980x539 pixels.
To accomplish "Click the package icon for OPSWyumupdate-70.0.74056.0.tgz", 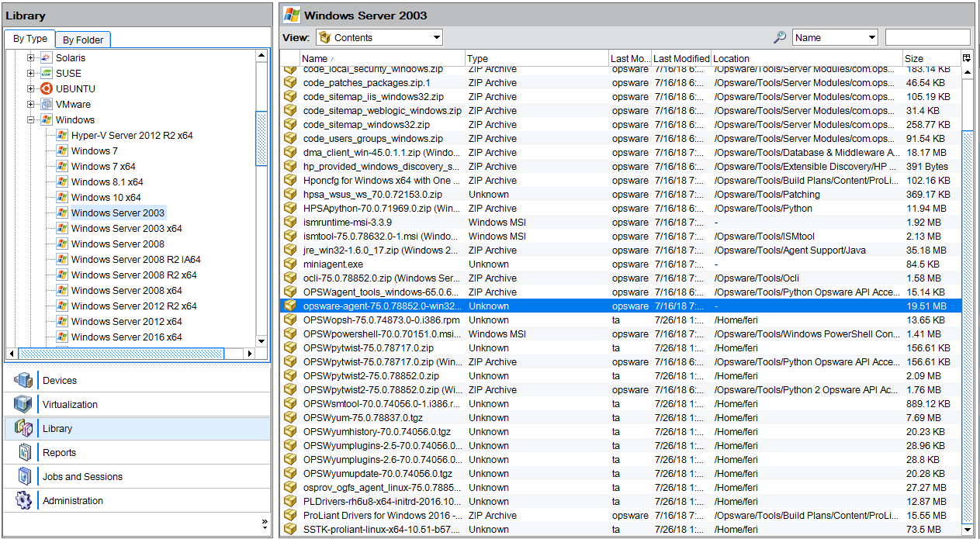I will point(290,473).
